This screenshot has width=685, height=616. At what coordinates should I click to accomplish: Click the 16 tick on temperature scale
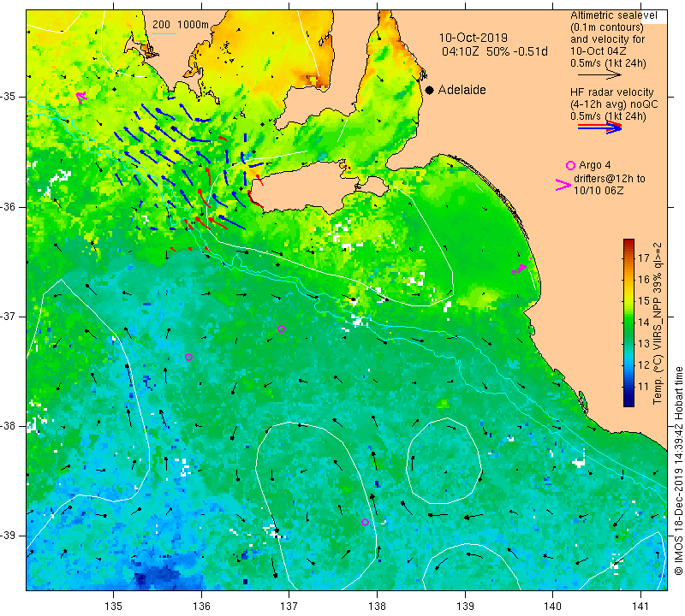(x=644, y=280)
